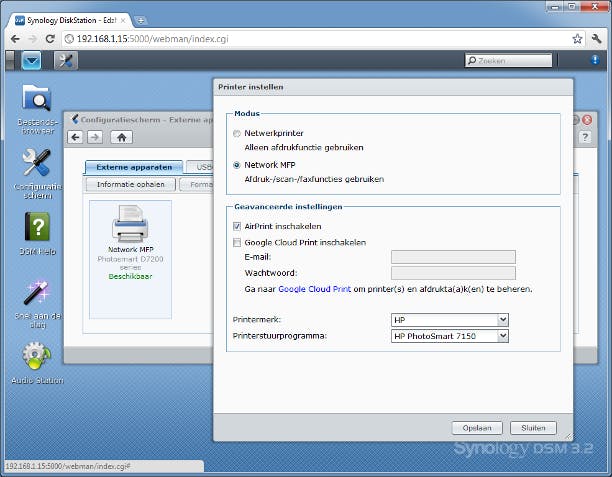Select the Network MFP printer device thumbnail

(130, 259)
